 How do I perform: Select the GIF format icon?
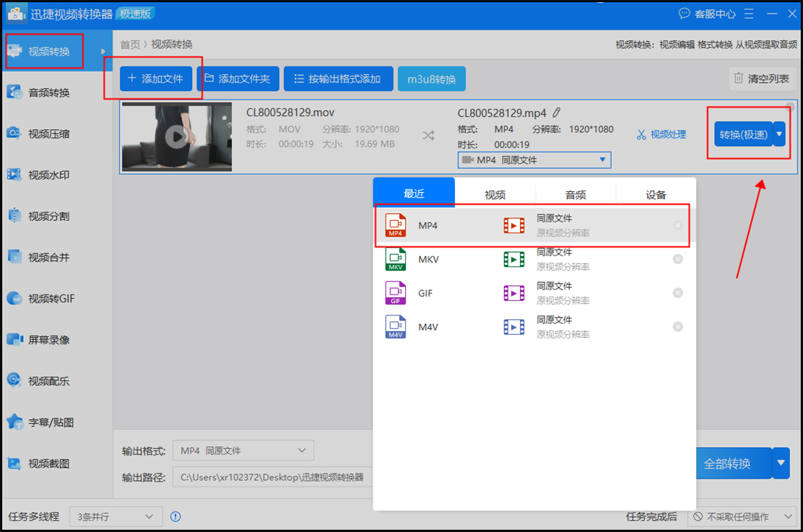coord(395,293)
